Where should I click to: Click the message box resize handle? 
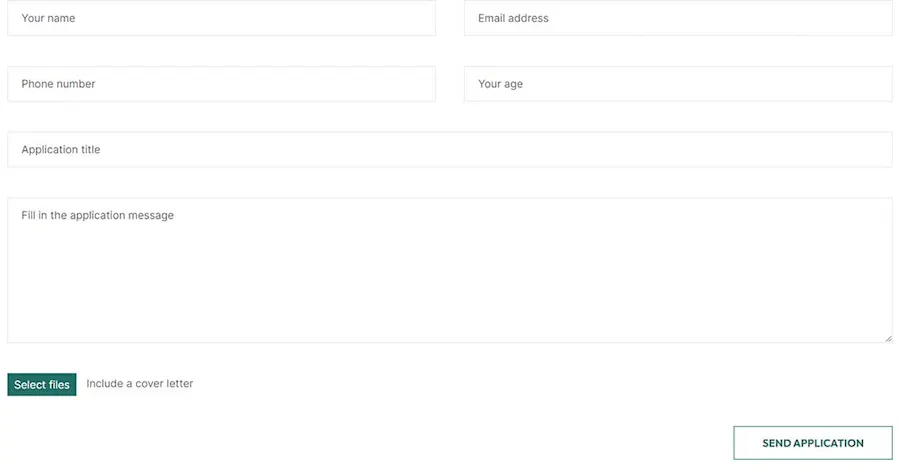(888, 338)
